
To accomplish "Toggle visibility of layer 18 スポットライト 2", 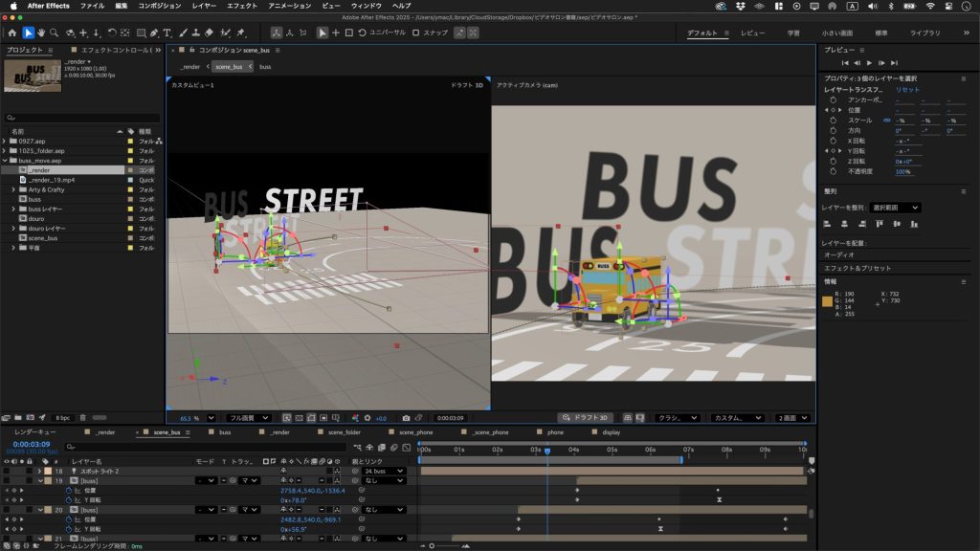I will (7, 472).
